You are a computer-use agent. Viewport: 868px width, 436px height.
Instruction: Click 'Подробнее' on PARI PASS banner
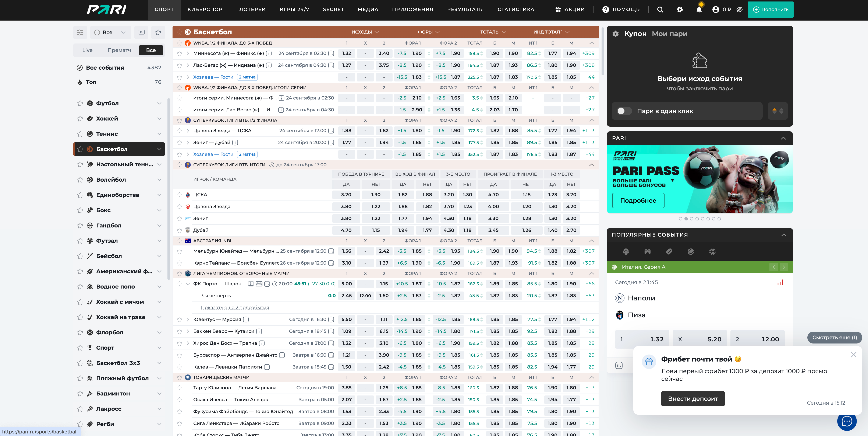(638, 201)
